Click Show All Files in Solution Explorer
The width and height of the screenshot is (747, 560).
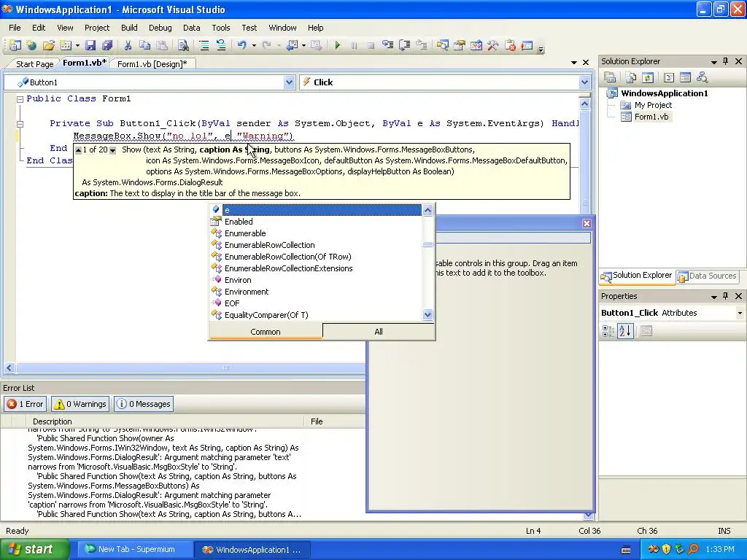point(631,77)
